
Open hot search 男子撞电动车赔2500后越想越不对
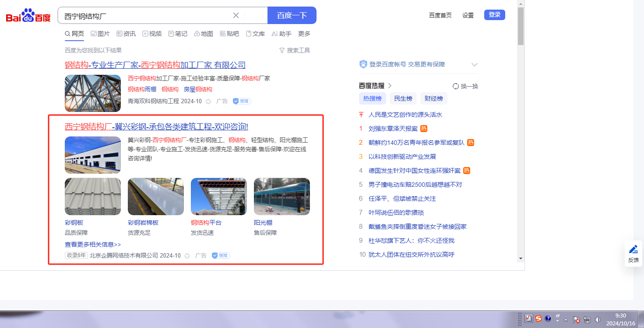pos(415,185)
